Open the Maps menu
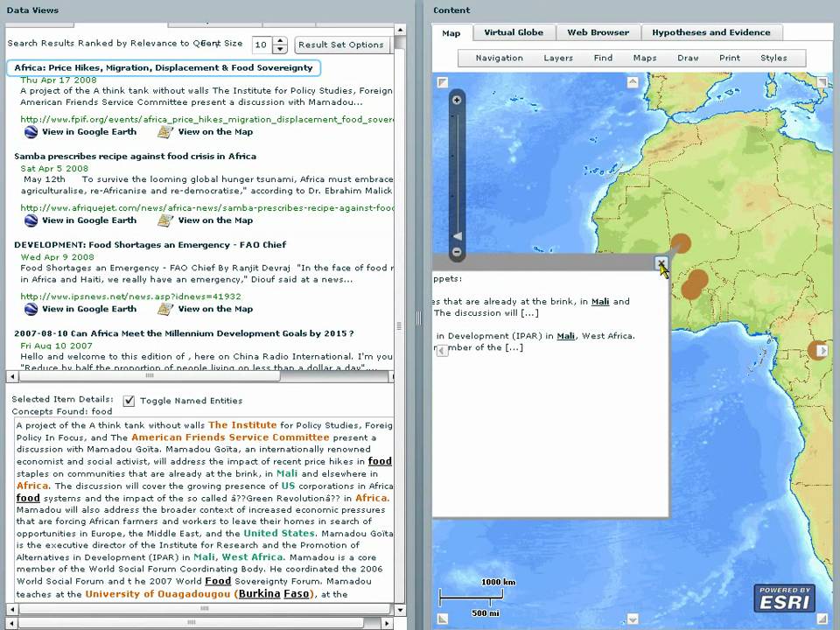Viewport: 840px width, 630px height. pyautogui.click(x=645, y=58)
